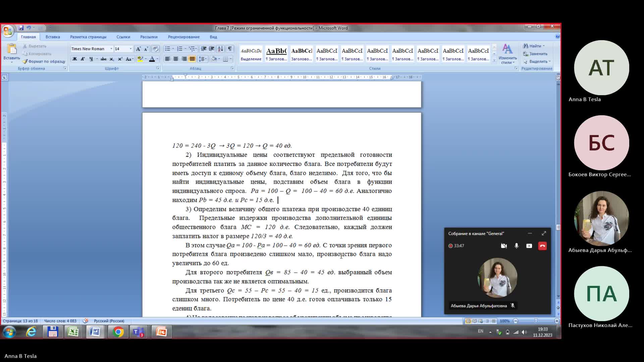Save the document from Quick Access Toolbar

(x=21, y=27)
